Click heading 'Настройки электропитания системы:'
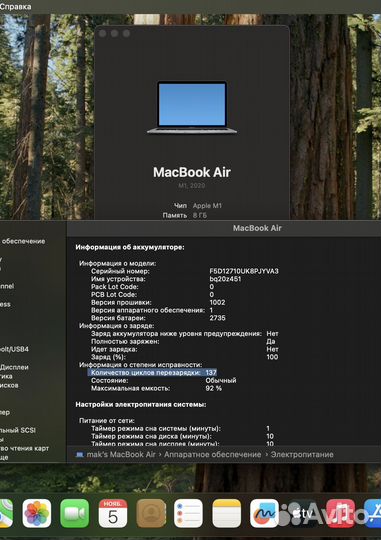 point(141,404)
